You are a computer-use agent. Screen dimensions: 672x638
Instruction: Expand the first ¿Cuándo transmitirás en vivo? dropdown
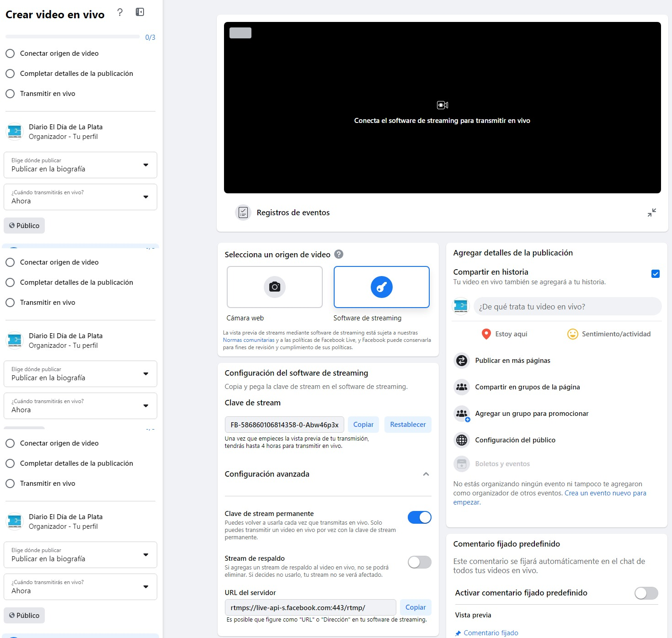80,197
